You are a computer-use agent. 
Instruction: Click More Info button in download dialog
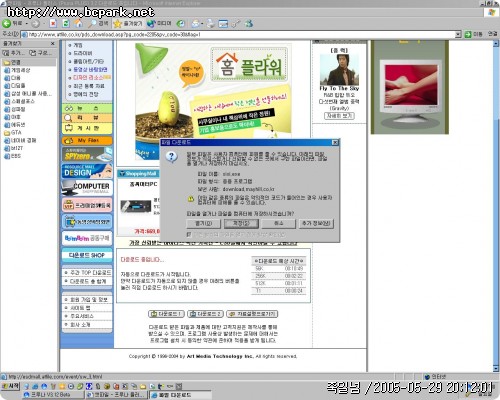[316, 223]
